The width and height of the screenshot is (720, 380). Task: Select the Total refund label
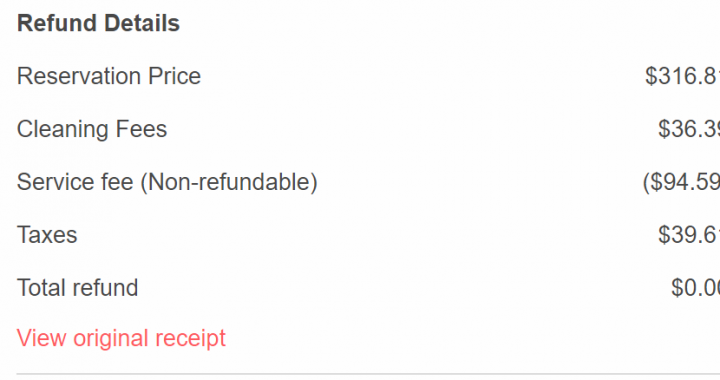pyautogui.click(x=78, y=288)
